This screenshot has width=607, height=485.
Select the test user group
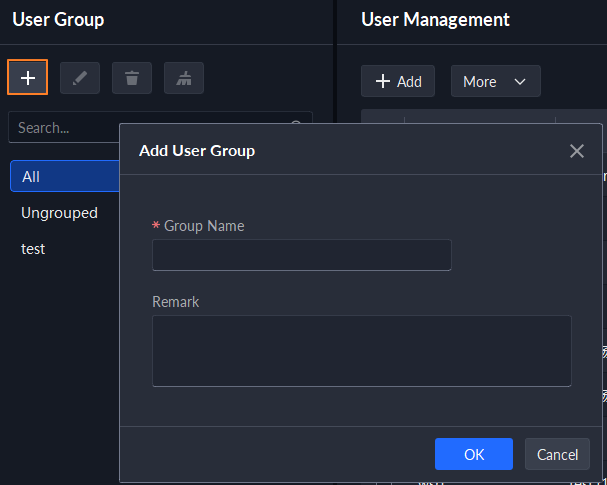tap(33, 248)
